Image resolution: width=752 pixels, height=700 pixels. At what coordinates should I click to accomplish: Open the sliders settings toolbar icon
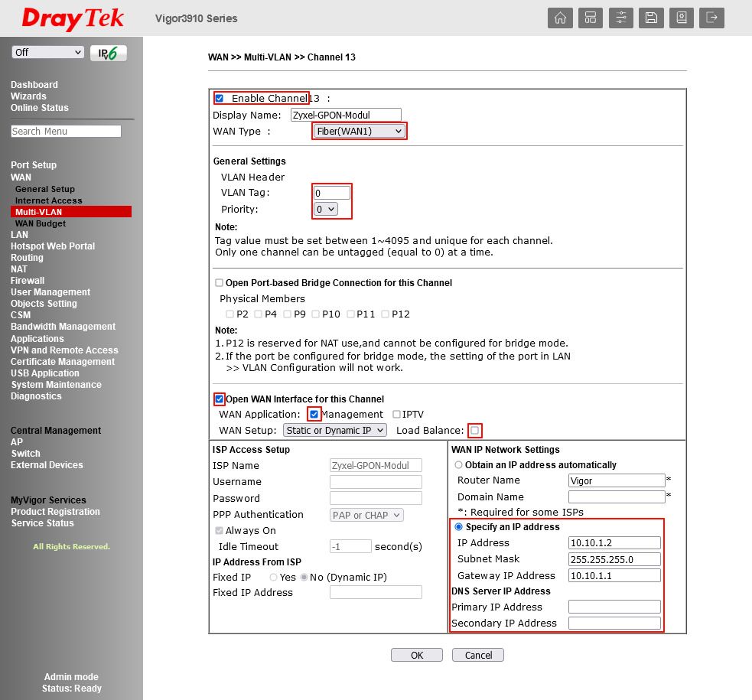(621, 18)
